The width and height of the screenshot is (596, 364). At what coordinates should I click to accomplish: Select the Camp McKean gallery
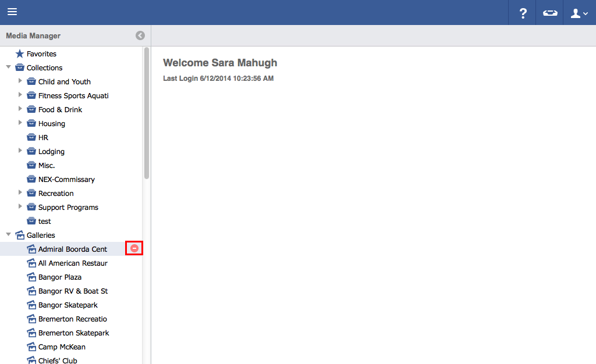pyautogui.click(x=62, y=347)
